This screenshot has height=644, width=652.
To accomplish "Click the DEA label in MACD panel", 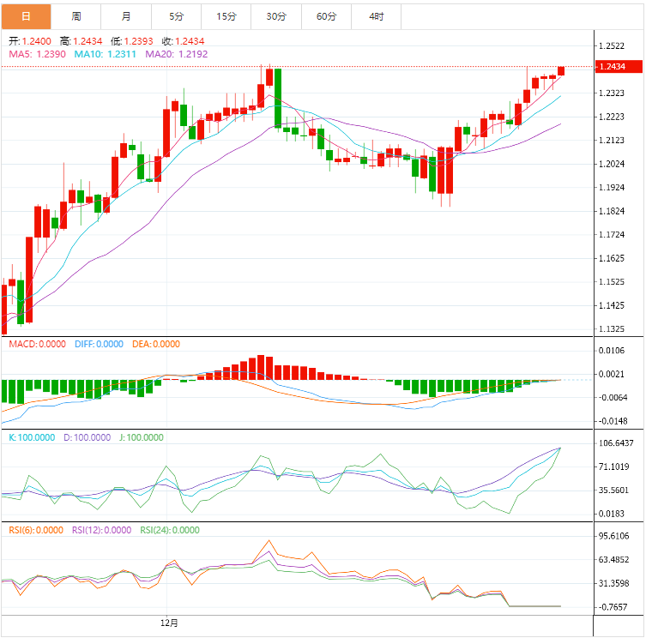I will [155, 344].
